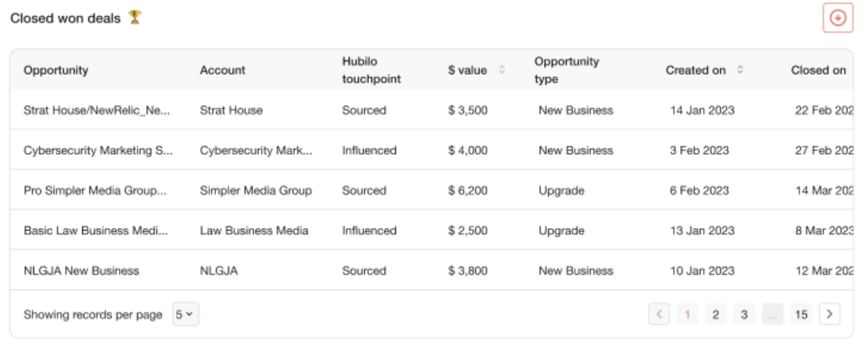Open Strat House/NewRelic opportunity row
868x347 pixels.
[432, 110]
